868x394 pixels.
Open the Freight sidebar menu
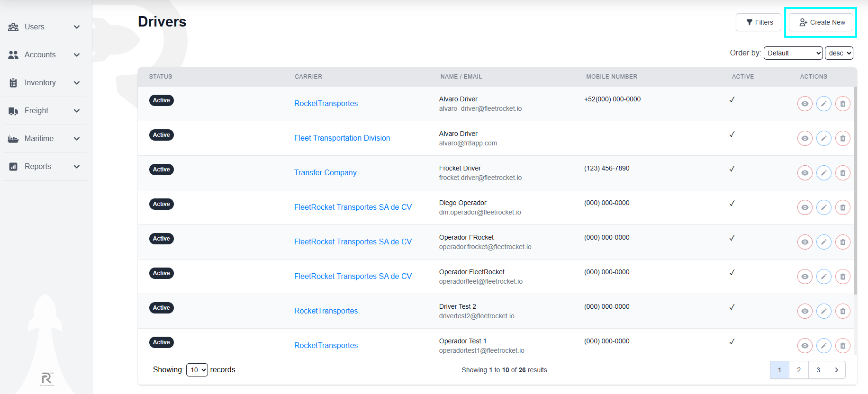(45, 111)
